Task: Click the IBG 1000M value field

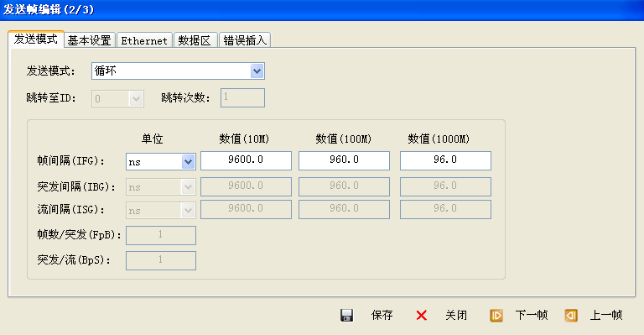Action: [445, 186]
